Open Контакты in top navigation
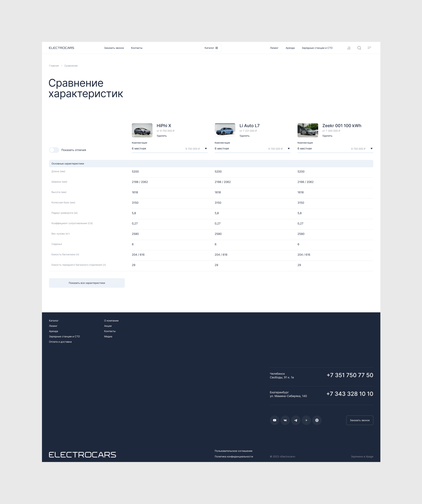The image size is (422, 504). 137,48
